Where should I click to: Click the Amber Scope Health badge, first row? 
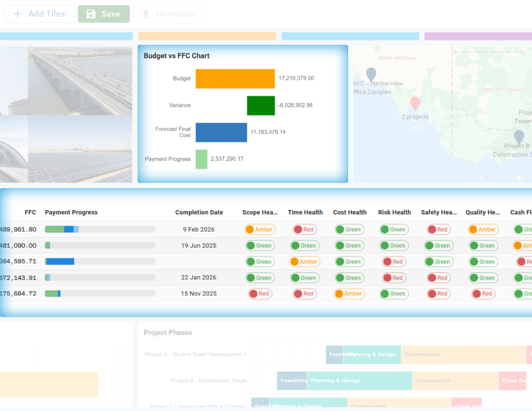click(x=260, y=229)
